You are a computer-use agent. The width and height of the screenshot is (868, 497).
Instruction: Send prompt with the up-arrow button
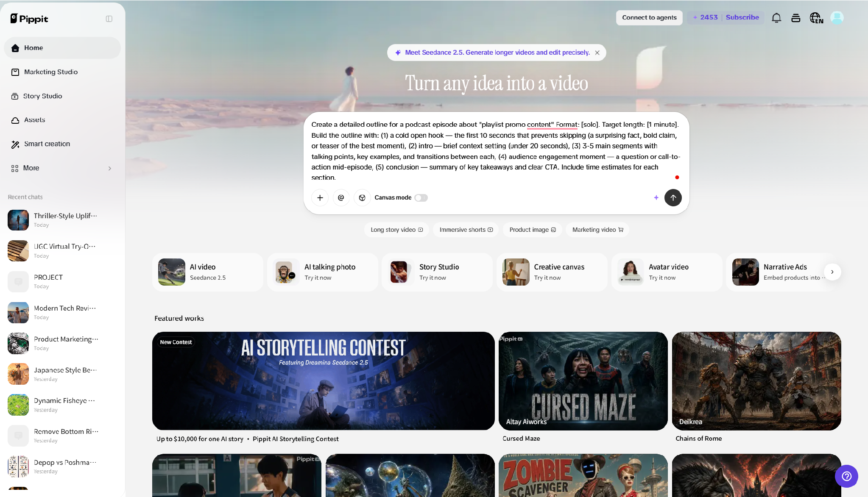tap(673, 197)
